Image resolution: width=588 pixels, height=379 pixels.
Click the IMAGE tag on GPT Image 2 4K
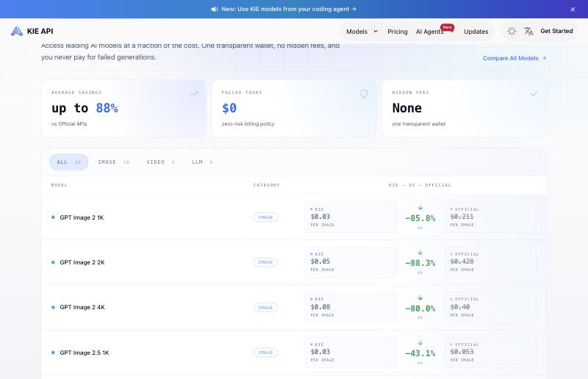265,308
